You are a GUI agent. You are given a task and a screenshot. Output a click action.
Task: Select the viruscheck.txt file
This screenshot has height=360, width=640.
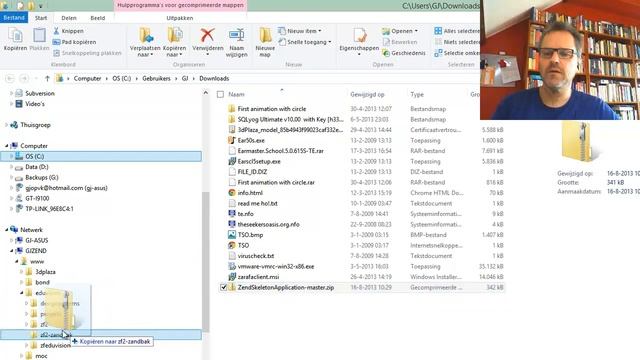(256, 256)
